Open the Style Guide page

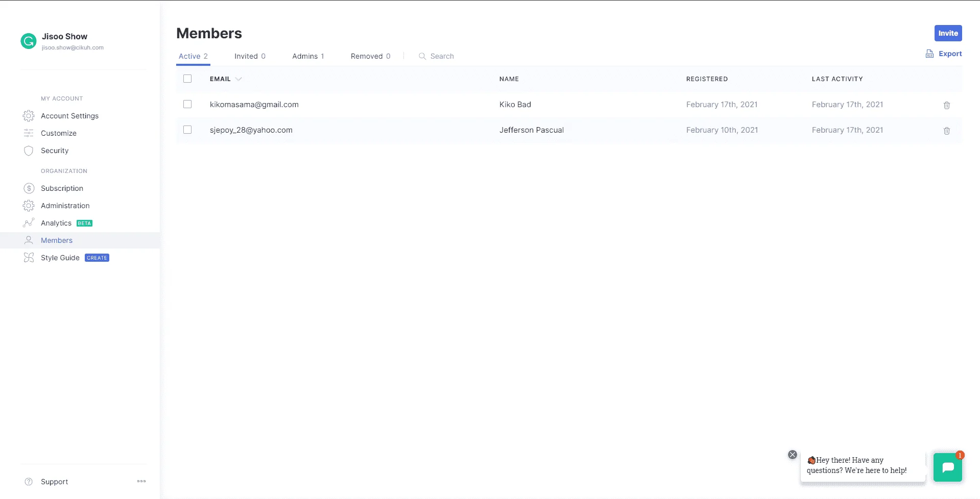coord(60,258)
